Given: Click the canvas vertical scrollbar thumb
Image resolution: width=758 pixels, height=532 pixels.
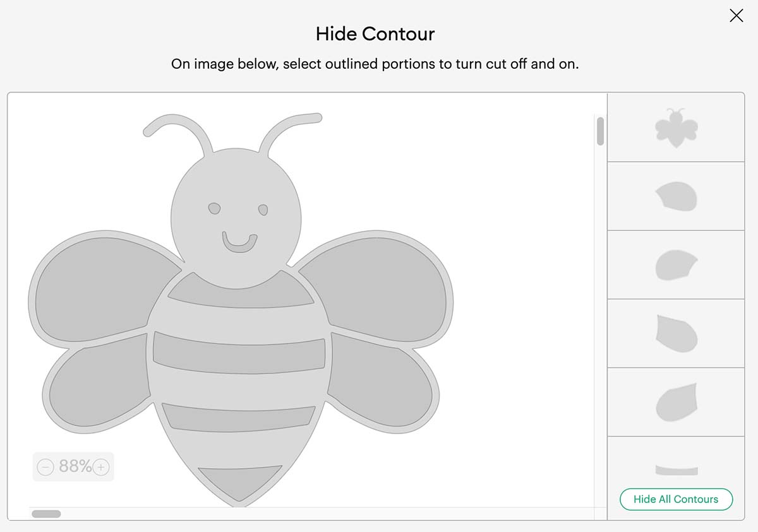Looking at the screenshot, I should click(x=600, y=131).
